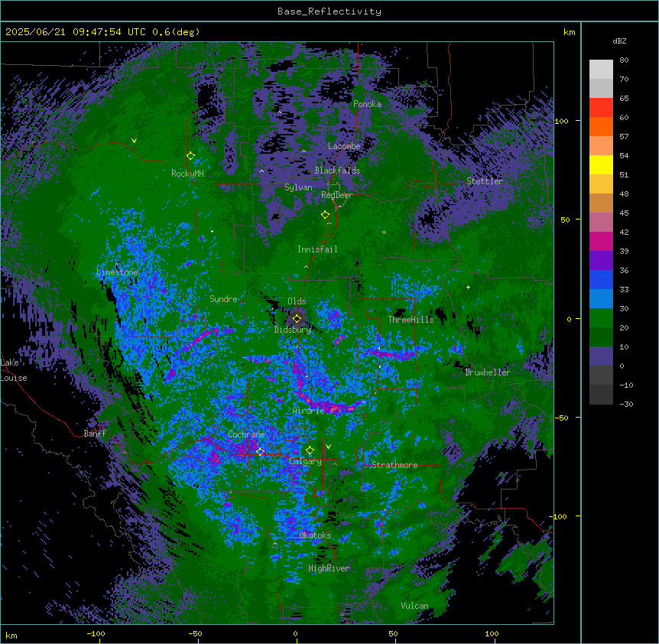659x644 pixels.
Task: Click the Olds city label
Action: (x=297, y=301)
